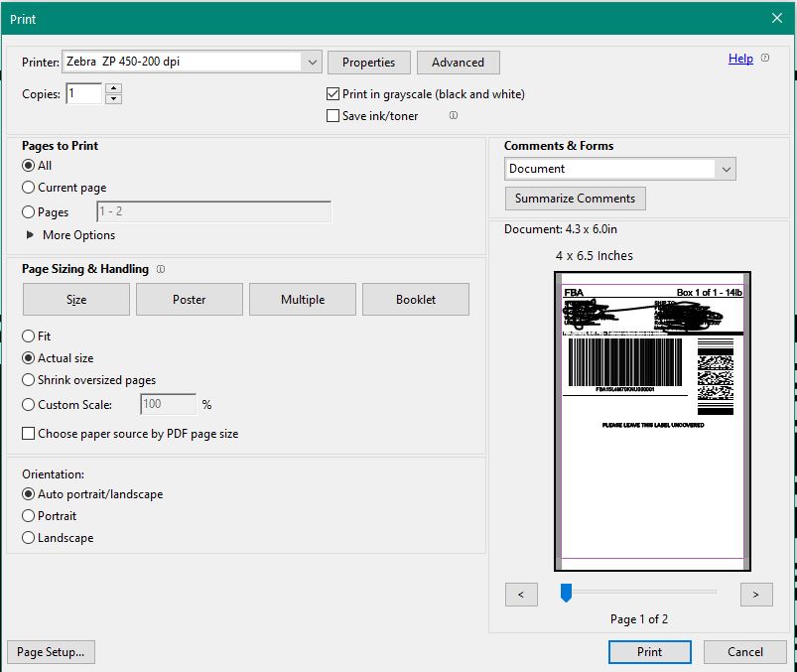This screenshot has width=797, height=672.
Task: Increase copies with the up spinner arrow
Action: (x=113, y=88)
